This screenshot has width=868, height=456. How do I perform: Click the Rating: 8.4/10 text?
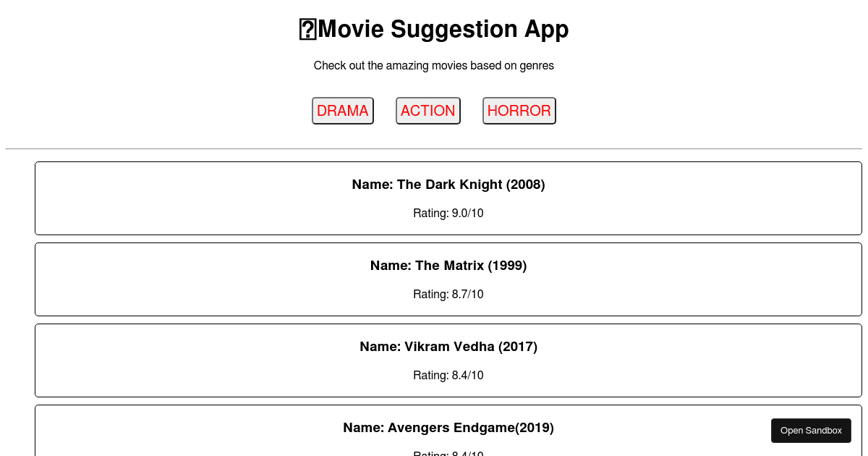[448, 375]
